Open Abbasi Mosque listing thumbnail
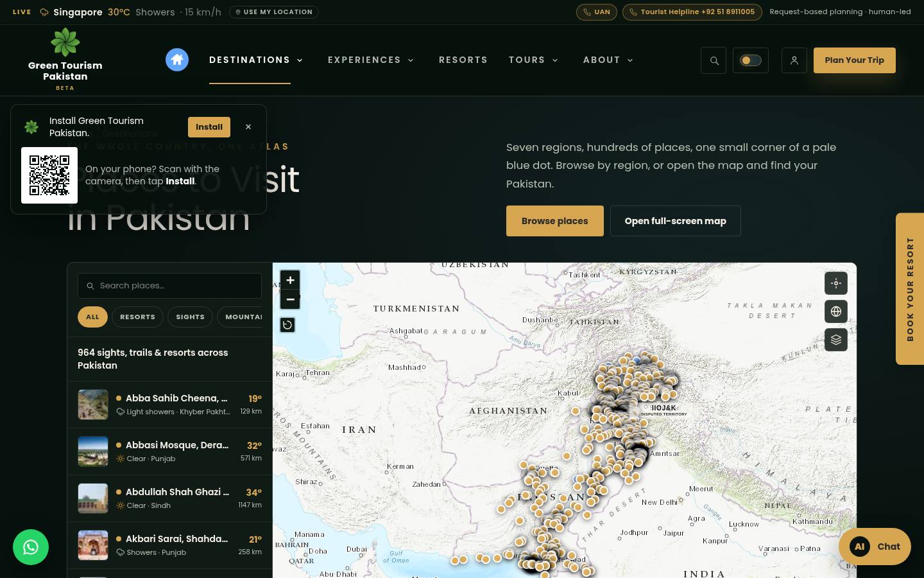 coord(93,451)
